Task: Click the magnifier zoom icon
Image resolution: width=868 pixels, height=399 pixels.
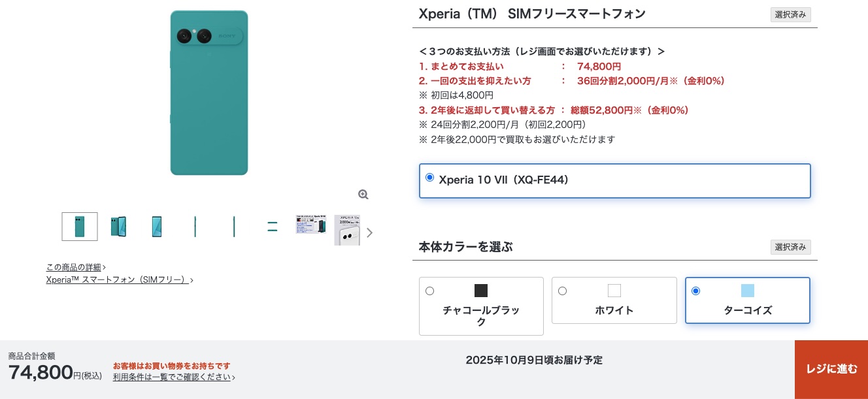Action: point(363,195)
